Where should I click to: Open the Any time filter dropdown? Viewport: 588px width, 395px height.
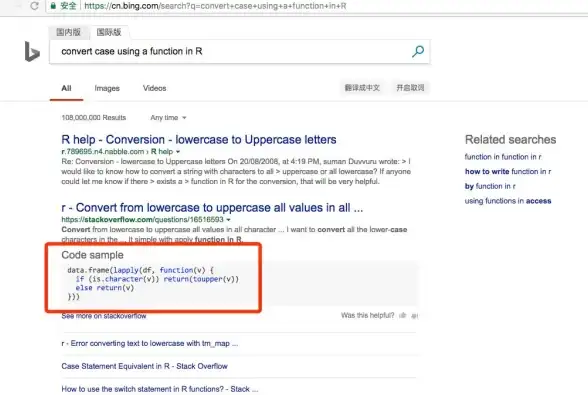(168, 117)
